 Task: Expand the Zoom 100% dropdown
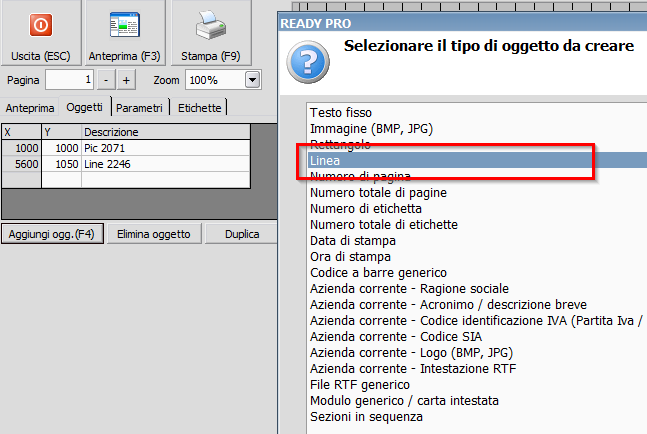(251, 80)
